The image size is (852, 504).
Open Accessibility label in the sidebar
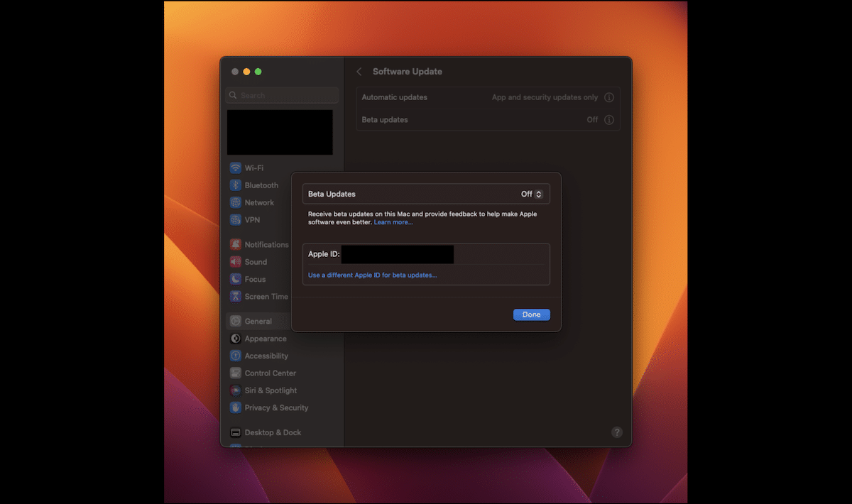[266, 356]
